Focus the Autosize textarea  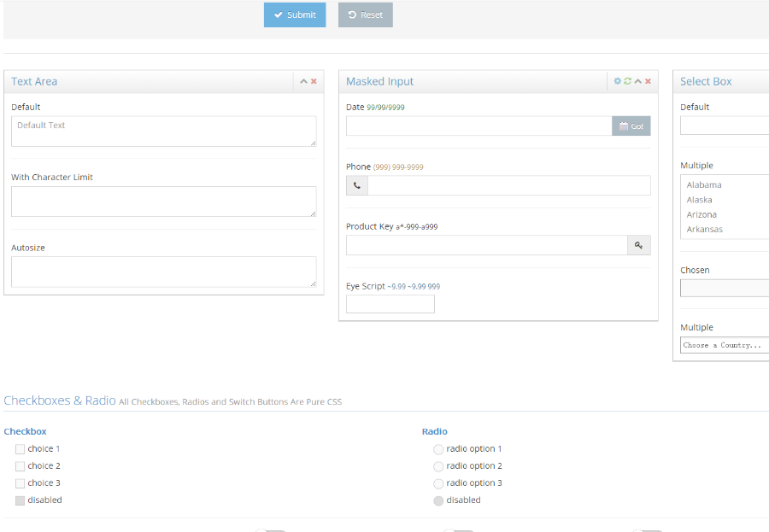click(164, 272)
